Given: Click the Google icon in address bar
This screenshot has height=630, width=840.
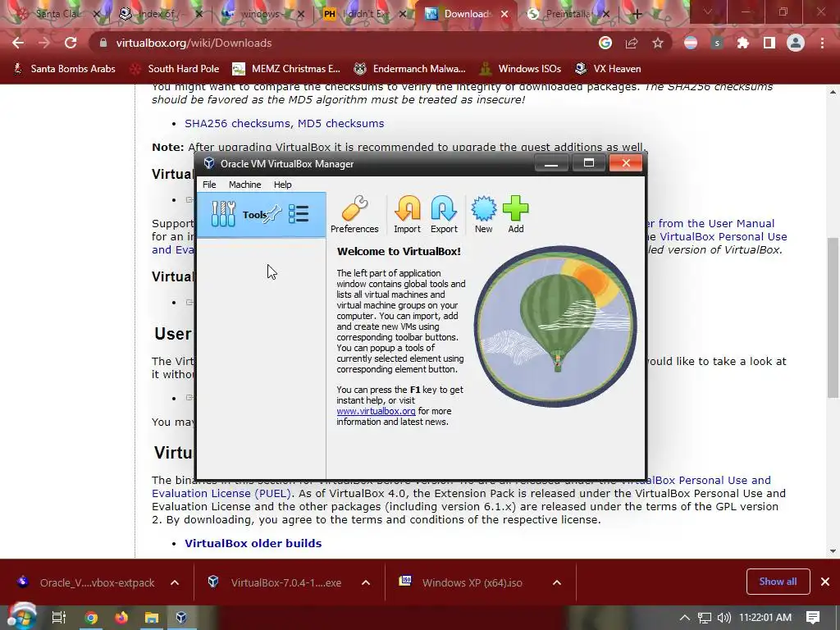Looking at the screenshot, I should pyautogui.click(x=605, y=43).
